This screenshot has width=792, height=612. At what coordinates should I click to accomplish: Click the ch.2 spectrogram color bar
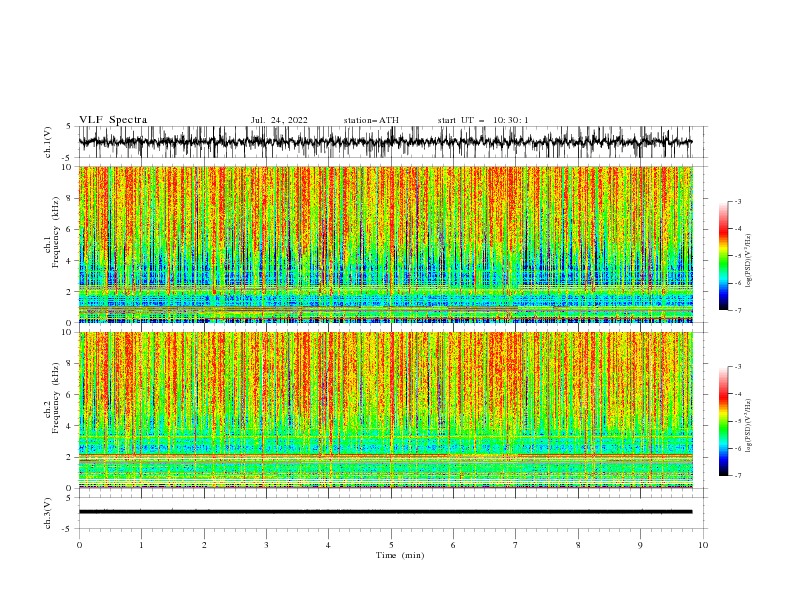pos(723,421)
